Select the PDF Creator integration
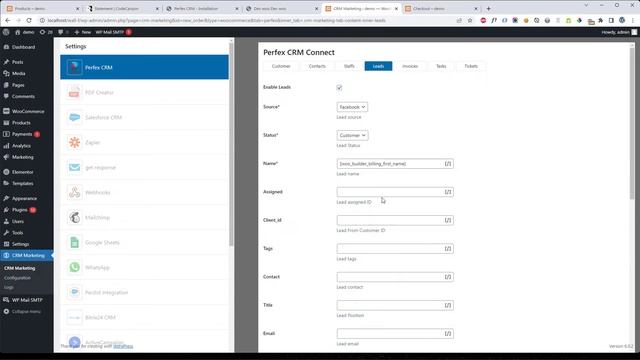The image size is (640, 360). 144,92
